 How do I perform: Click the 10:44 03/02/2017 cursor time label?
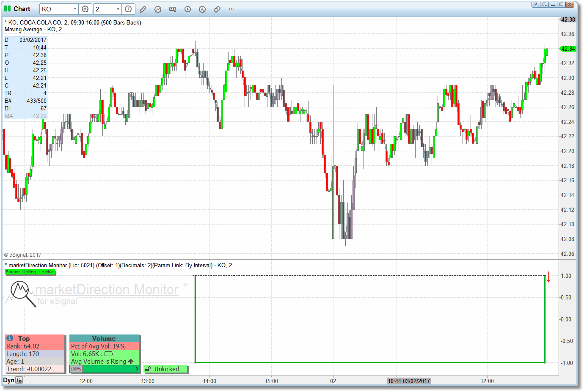(x=409, y=381)
